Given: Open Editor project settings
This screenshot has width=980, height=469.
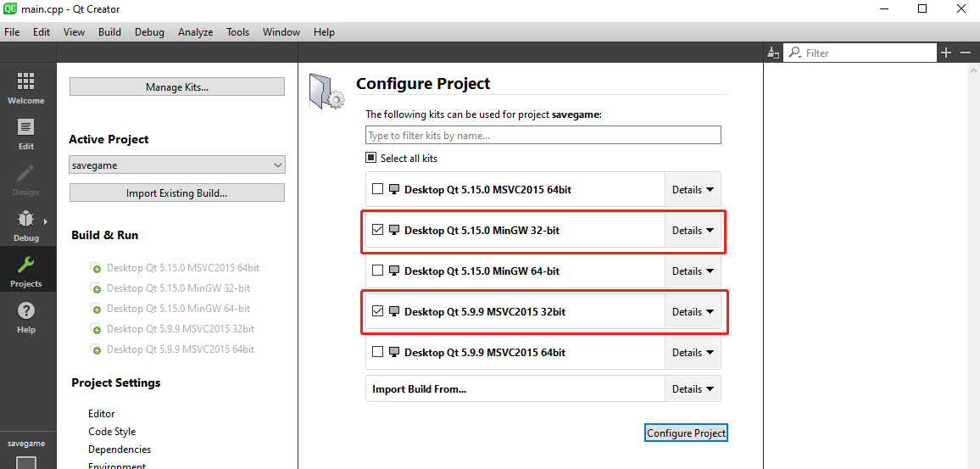Looking at the screenshot, I should click(x=101, y=413).
